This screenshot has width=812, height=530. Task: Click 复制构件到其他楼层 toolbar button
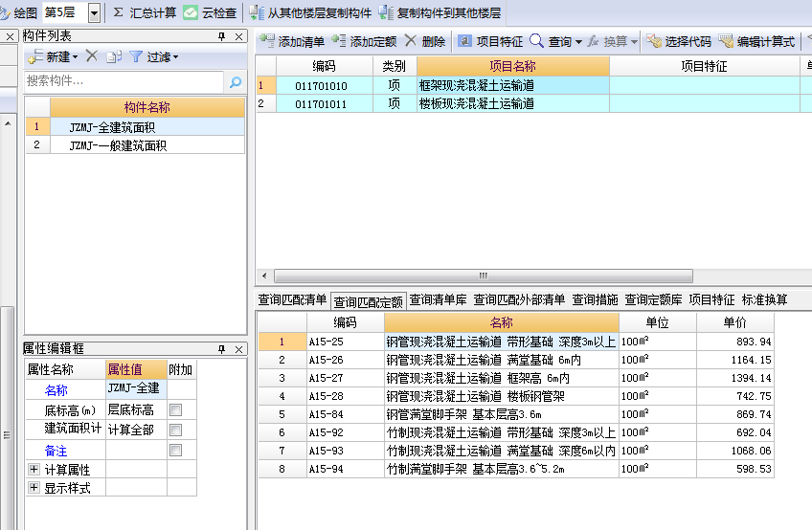click(x=440, y=12)
